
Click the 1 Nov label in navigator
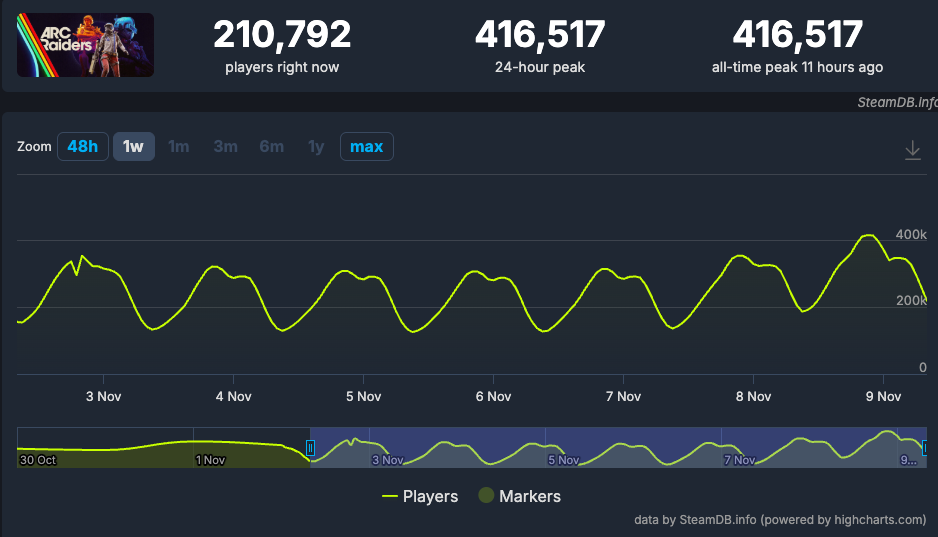(211, 460)
